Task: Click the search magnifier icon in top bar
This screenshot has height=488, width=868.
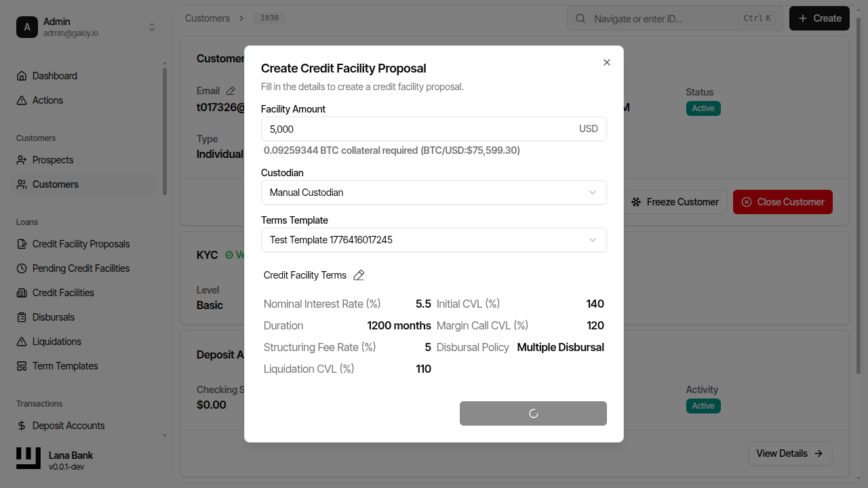Action: (x=580, y=18)
